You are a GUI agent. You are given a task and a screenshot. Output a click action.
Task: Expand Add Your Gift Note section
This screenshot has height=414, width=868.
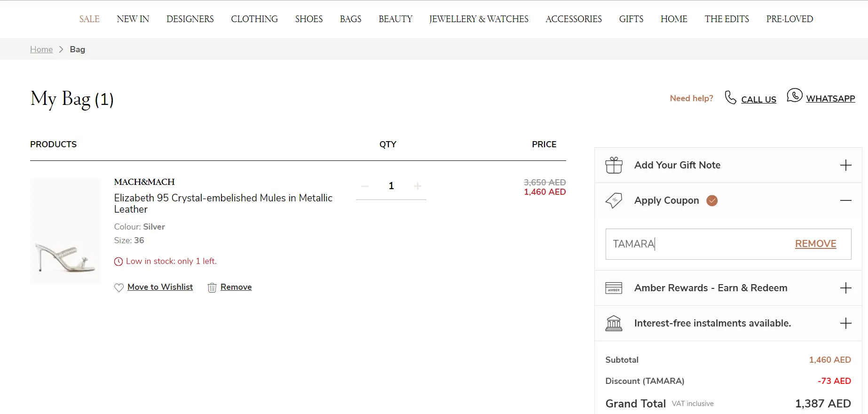pos(845,165)
